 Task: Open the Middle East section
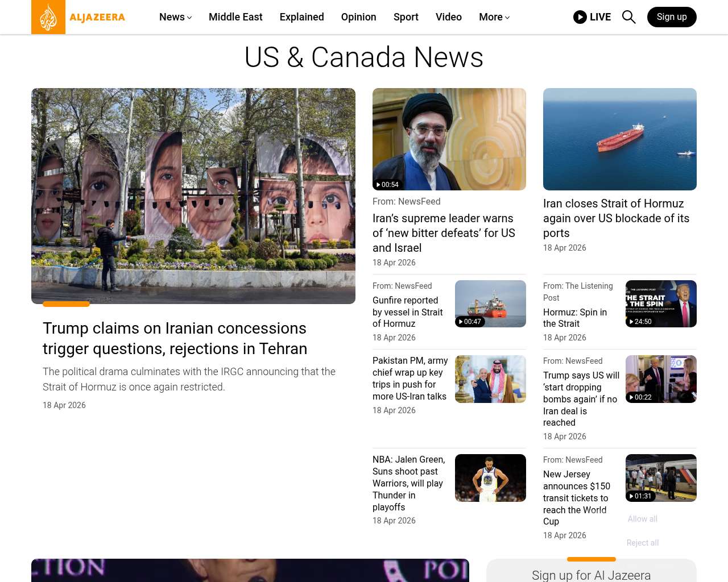235,17
